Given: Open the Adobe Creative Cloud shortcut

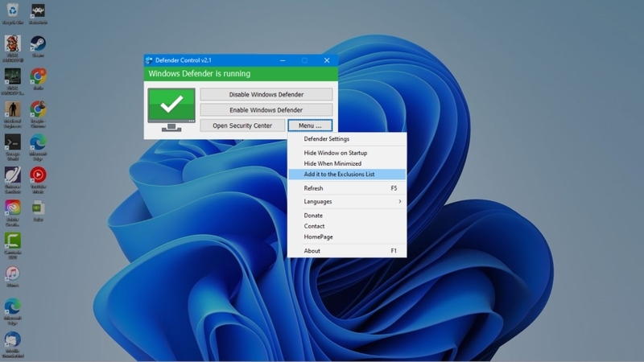Looking at the screenshot, I should point(13,212).
